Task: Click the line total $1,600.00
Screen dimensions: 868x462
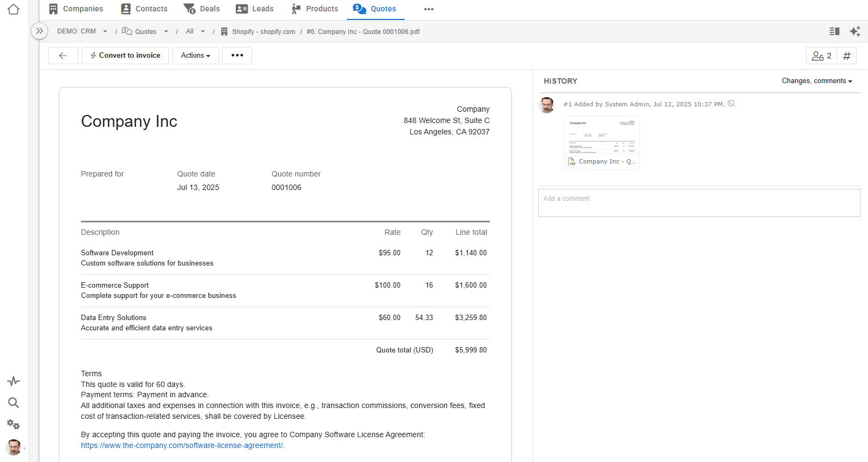Action: pos(471,285)
